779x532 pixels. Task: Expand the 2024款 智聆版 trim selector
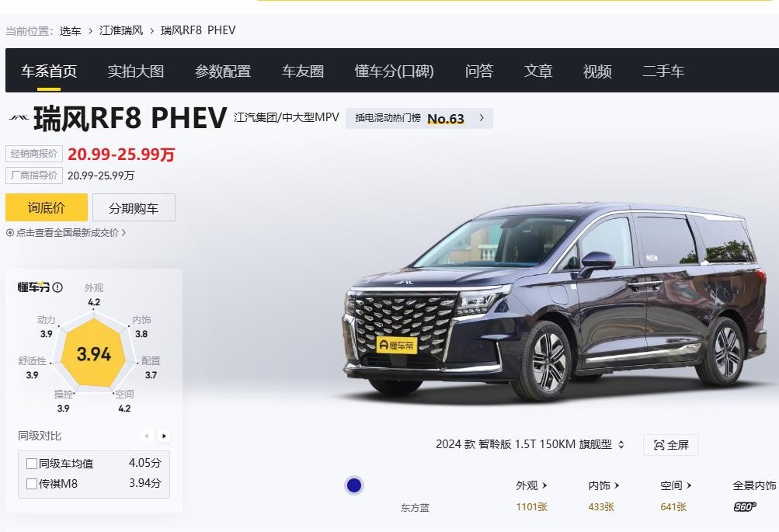[x=530, y=444]
